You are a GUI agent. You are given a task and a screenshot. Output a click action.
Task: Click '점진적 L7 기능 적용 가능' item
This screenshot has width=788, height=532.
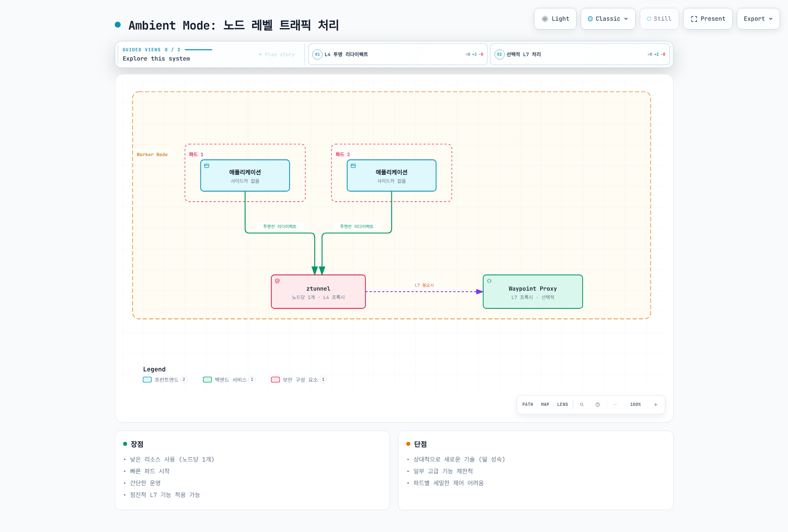(165, 495)
